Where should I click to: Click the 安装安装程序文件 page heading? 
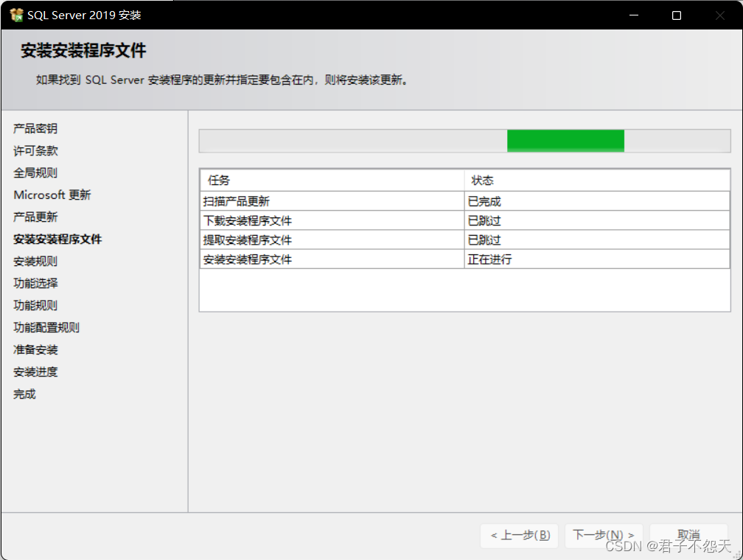83,51
